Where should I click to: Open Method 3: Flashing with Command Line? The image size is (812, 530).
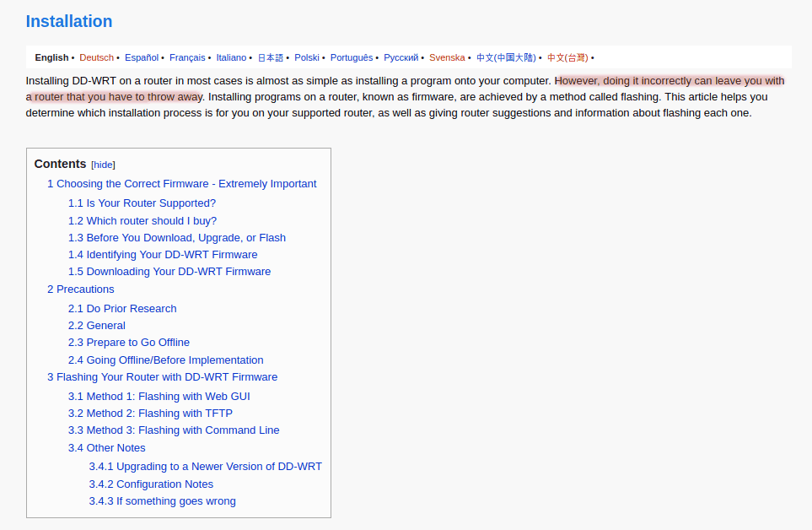pos(174,430)
